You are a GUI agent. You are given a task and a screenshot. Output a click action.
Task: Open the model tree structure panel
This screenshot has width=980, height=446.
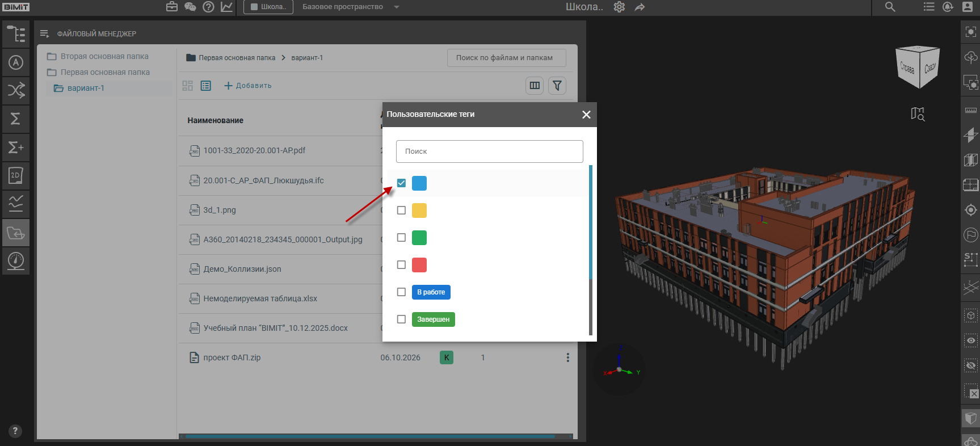tap(16, 34)
